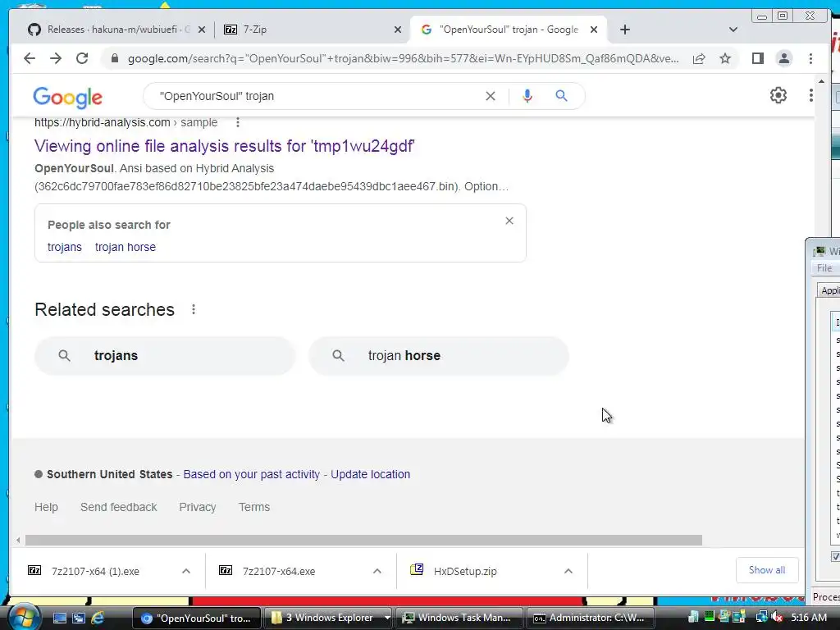The width and height of the screenshot is (840, 630).
Task: Open Terms footer link
Action: (x=254, y=507)
